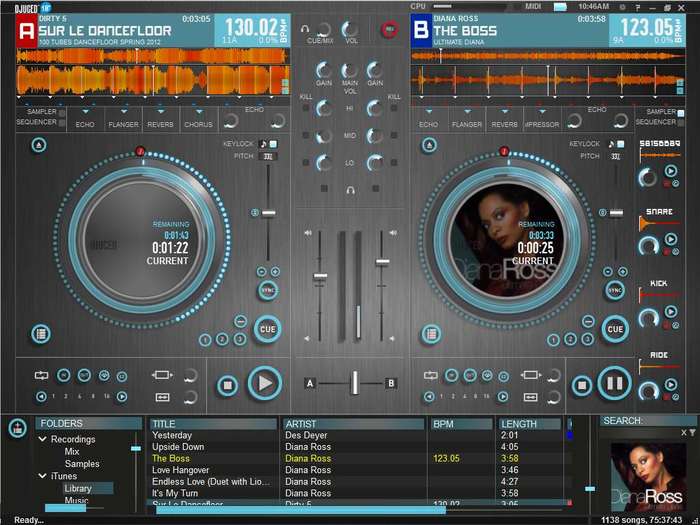
Task: Trigger hot cue 3 on deck A
Action: tap(240, 339)
